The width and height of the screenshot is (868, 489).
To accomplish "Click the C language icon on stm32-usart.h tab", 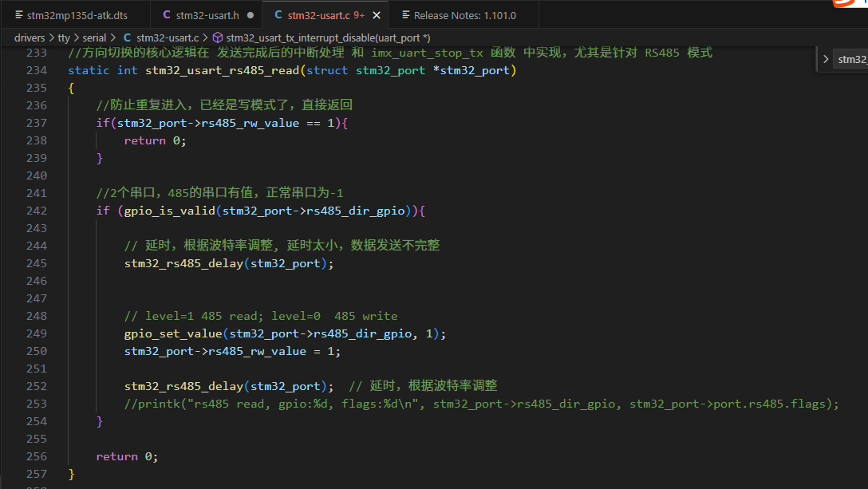I will (165, 14).
